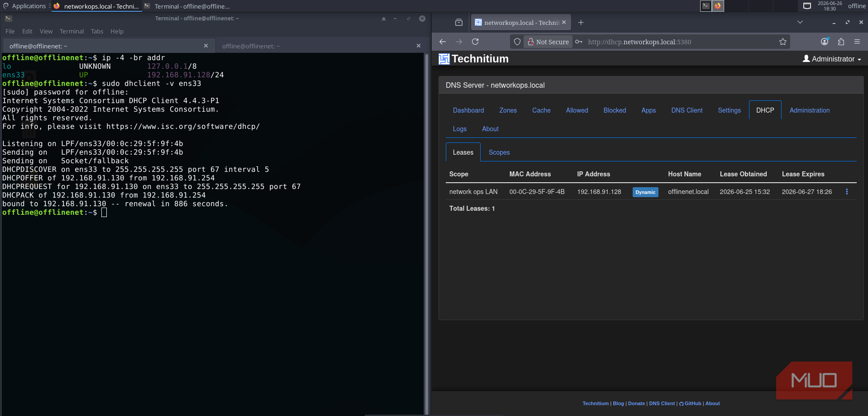
Task: Click the terminal keep-above arrow button
Action: [x=384, y=19]
